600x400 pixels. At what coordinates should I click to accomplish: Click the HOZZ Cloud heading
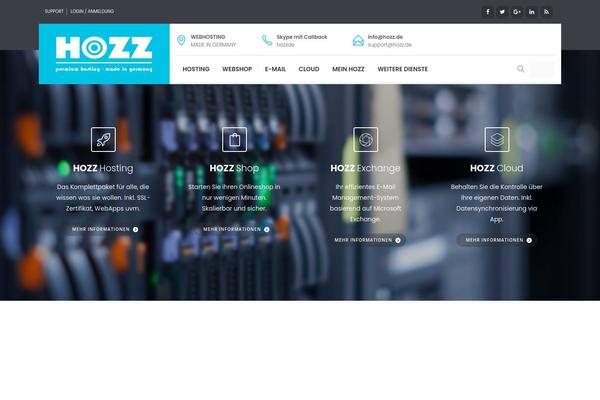coord(497,168)
